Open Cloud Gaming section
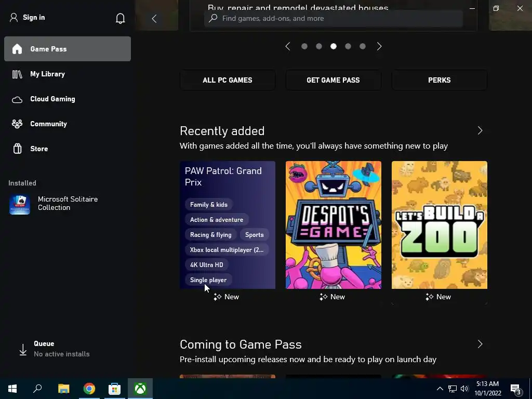 pyautogui.click(x=68, y=99)
